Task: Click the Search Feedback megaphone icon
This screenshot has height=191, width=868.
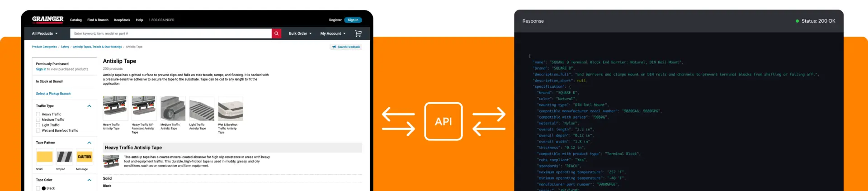Action: [x=334, y=47]
